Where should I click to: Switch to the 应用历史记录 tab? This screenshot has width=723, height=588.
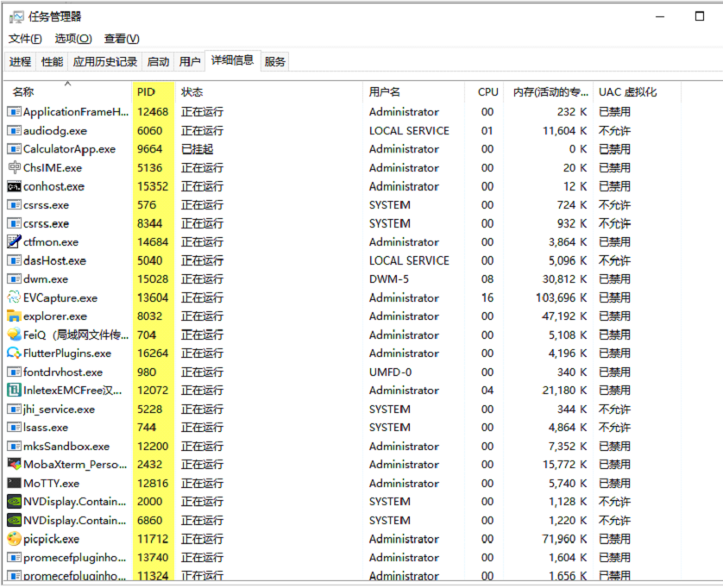point(105,62)
